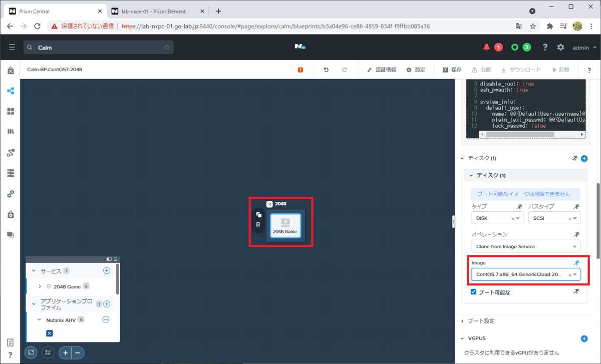Open the Policies lock bag icon in the sidebar
This screenshot has height=364, width=601.
(x=11, y=214)
